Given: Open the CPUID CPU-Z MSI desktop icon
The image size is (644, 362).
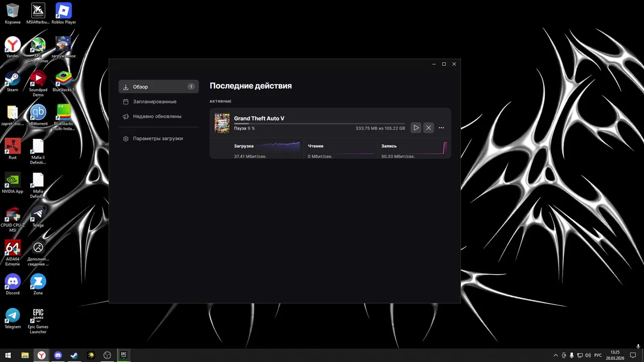Looking at the screenshot, I should tap(13, 220).
